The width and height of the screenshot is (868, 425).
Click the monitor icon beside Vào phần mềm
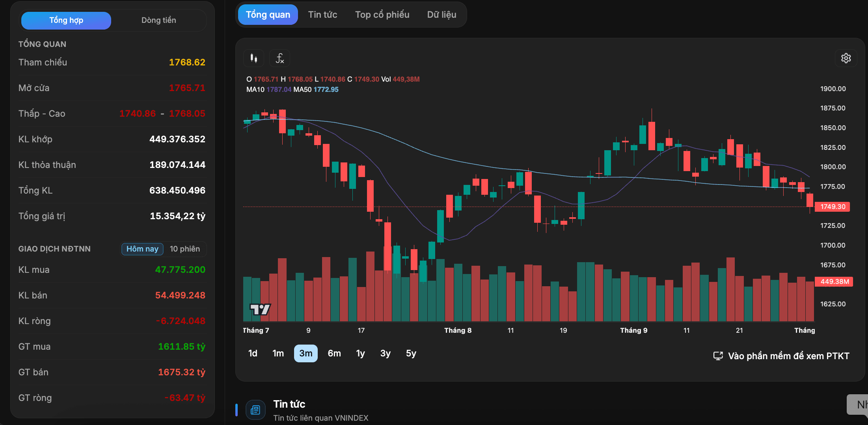pyautogui.click(x=718, y=356)
